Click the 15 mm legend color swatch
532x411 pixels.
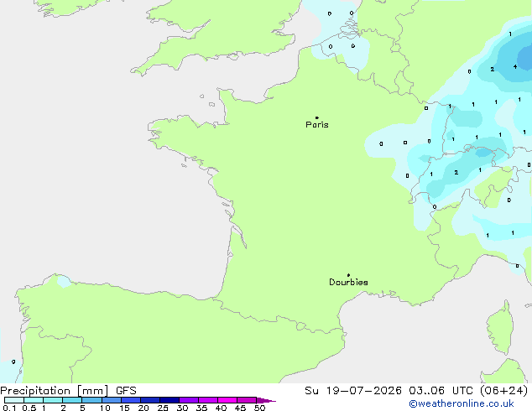click(131, 400)
